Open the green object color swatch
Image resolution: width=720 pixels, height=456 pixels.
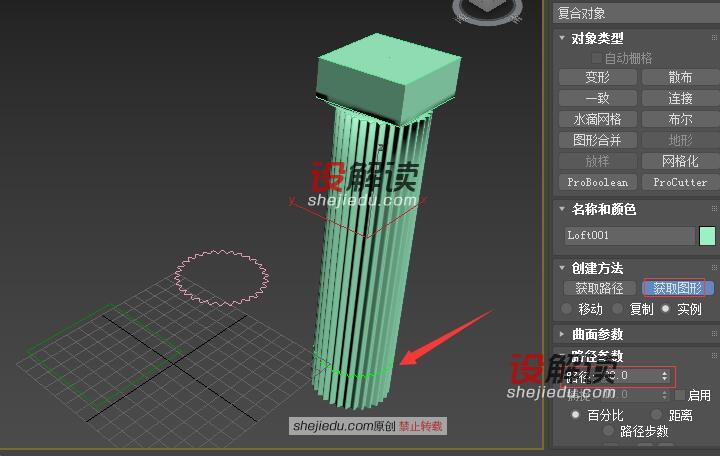click(x=707, y=236)
